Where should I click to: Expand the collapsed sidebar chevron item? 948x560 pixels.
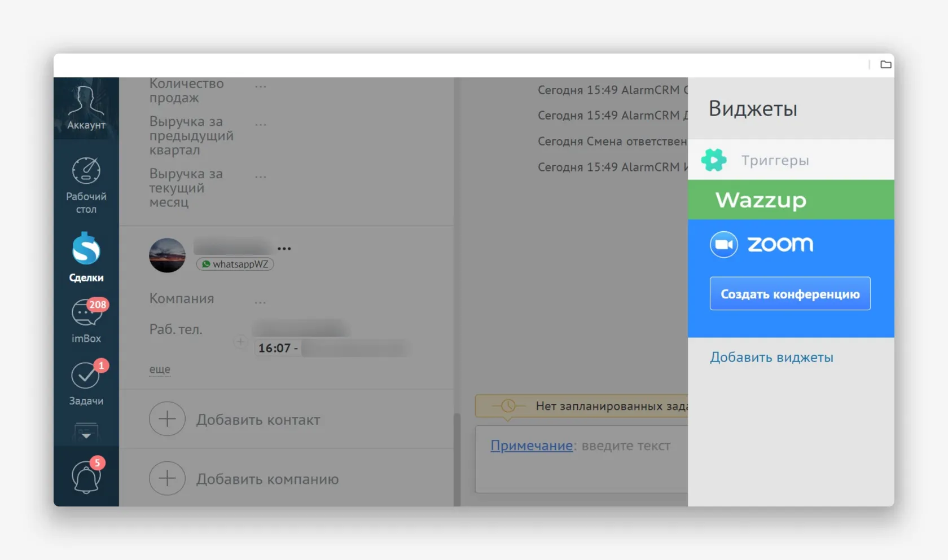(86, 434)
